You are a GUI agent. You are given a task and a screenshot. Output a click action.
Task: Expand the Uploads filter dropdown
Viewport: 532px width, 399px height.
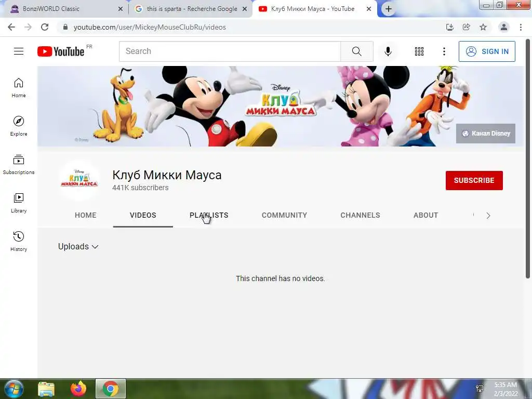coord(78,247)
